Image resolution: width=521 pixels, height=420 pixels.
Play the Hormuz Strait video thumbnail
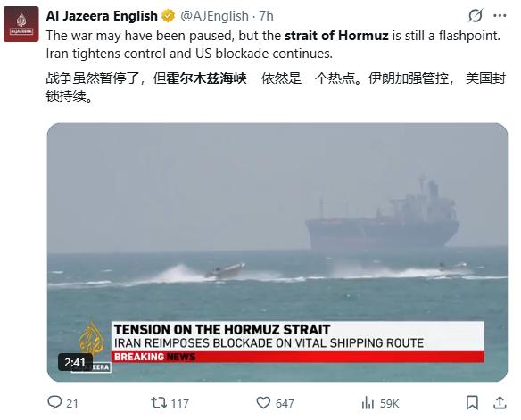[x=277, y=252]
